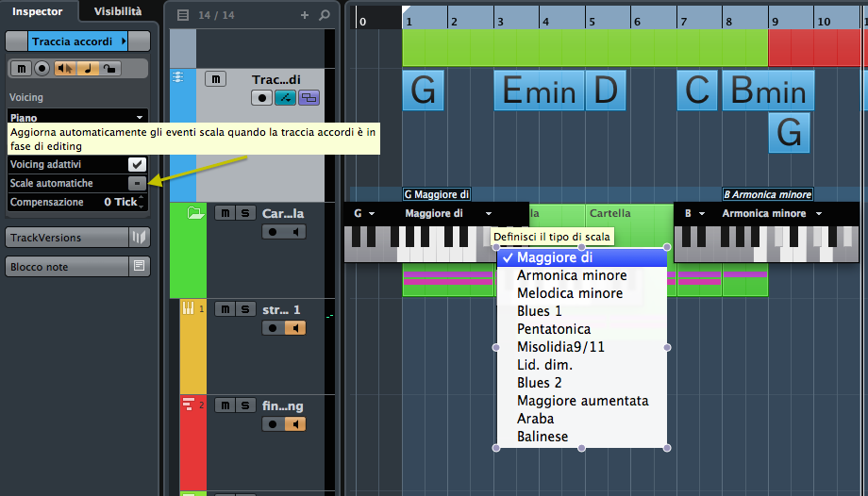The height and width of the screenshot is (496, 868).
Task: Select Maggiore aumentata from scale list
Action: [x=582, y=401]
